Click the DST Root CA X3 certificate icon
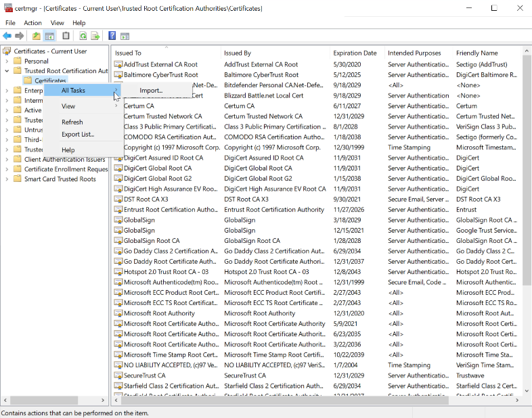This screenshot has height=418, width=532. [118, 200]
